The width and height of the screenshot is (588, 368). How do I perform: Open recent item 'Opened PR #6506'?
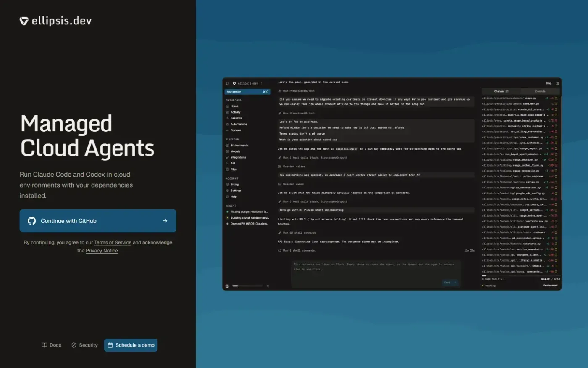click(x=247, y=224)
